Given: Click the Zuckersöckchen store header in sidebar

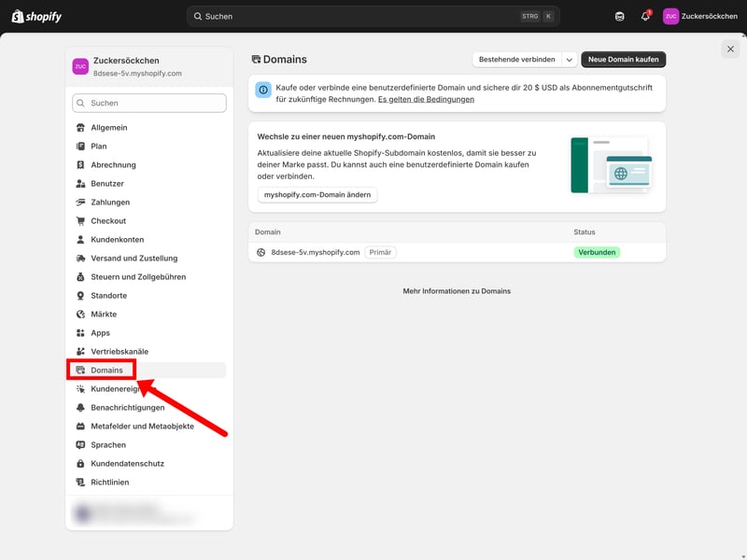Looking at the screenshot, I should click(149, 66).
